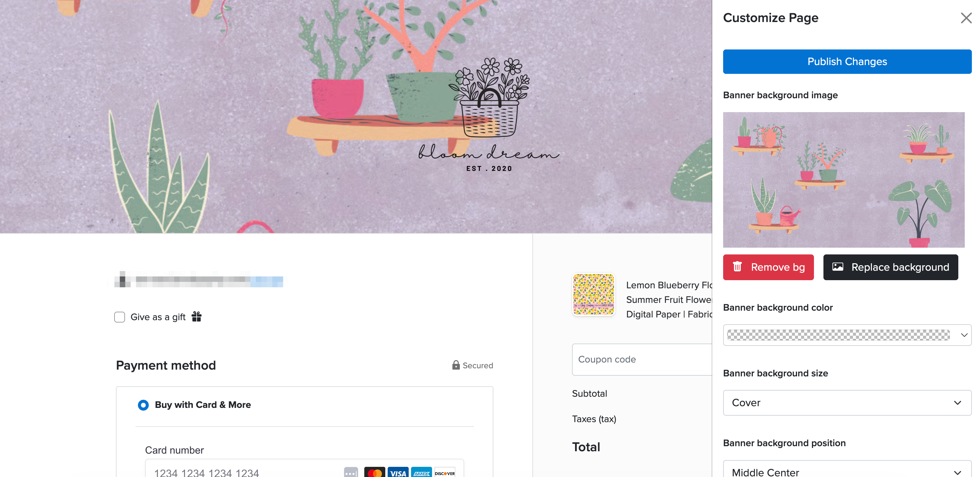Click the bloom dream basket logo
The width and height of the screenshot is (980, 477).
tap(489, 114)
